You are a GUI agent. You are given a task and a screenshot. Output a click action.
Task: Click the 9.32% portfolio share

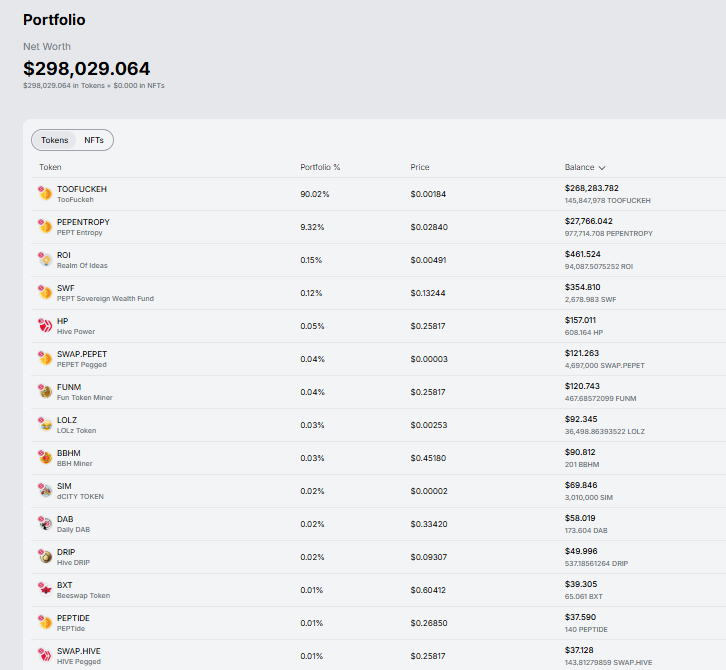pos(312,227)
